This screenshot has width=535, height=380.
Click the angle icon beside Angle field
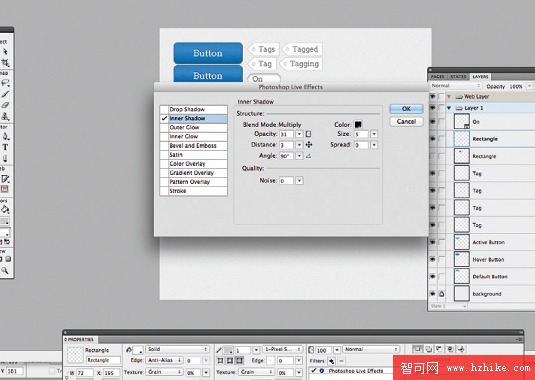tap(308, 156)
